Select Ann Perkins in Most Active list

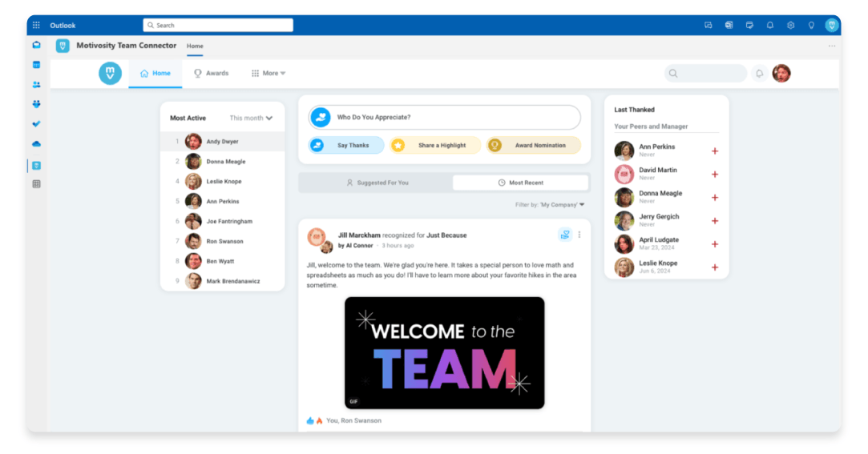click(x=223, y=201)
